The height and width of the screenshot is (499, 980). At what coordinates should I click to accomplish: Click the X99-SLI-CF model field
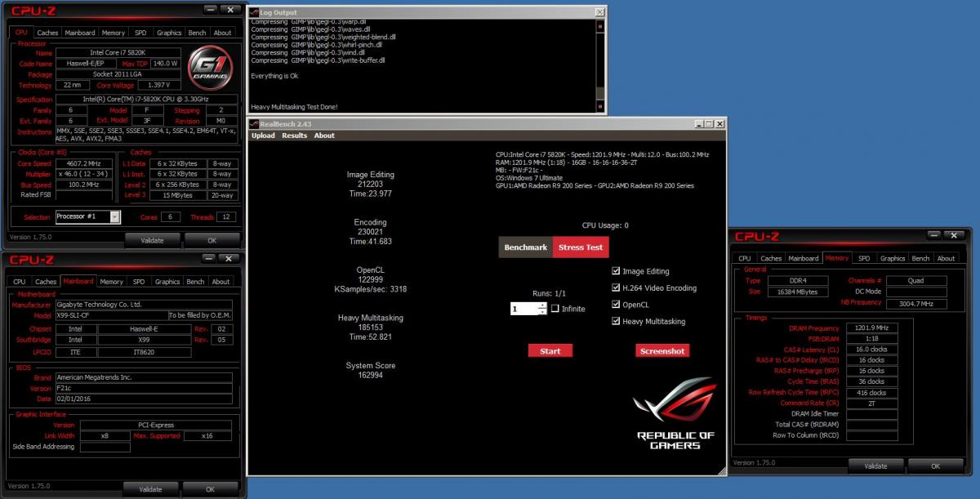110,315
